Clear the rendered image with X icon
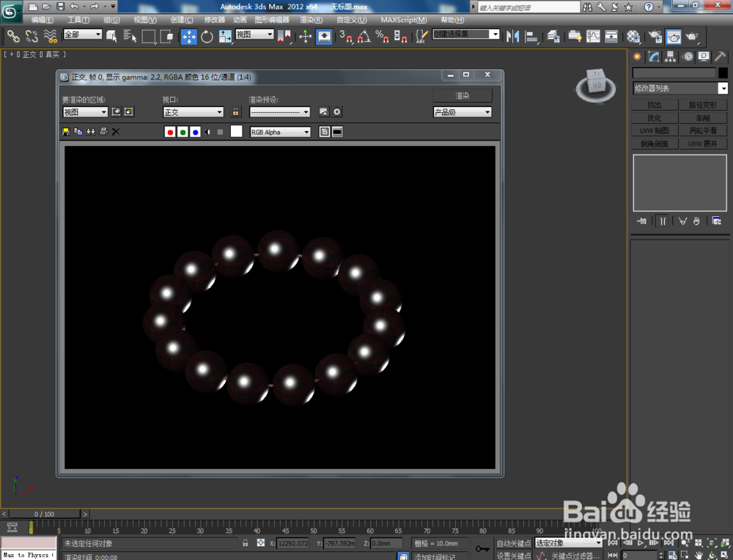 click(x=116, y=132)
